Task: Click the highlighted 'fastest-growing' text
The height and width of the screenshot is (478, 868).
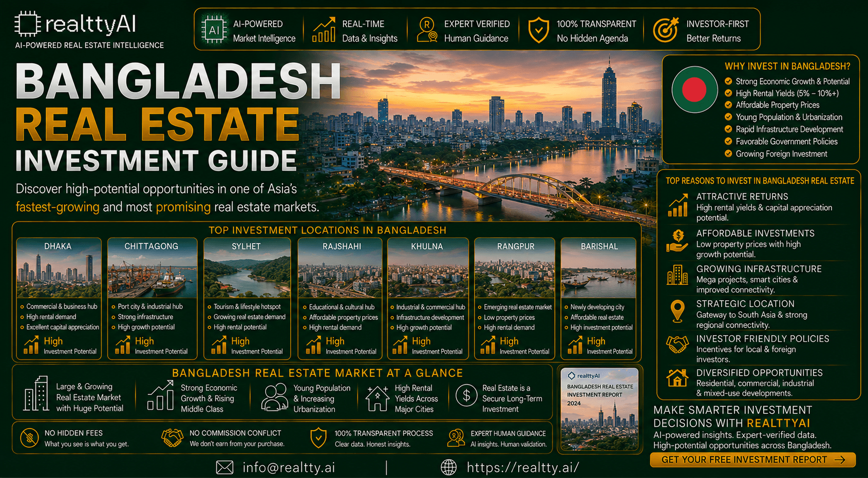Action: click(x=58, y=207)
